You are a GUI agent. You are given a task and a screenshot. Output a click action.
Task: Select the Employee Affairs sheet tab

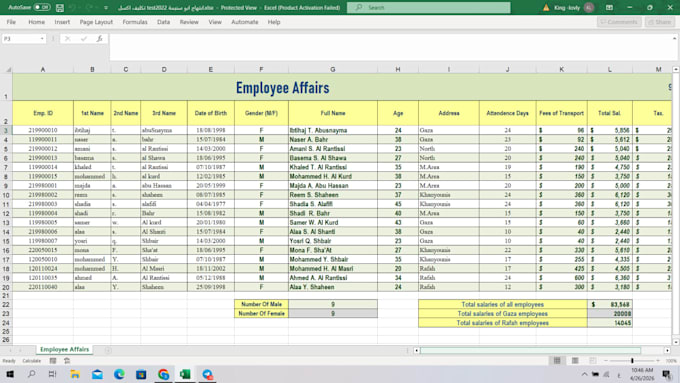point(65,349)
